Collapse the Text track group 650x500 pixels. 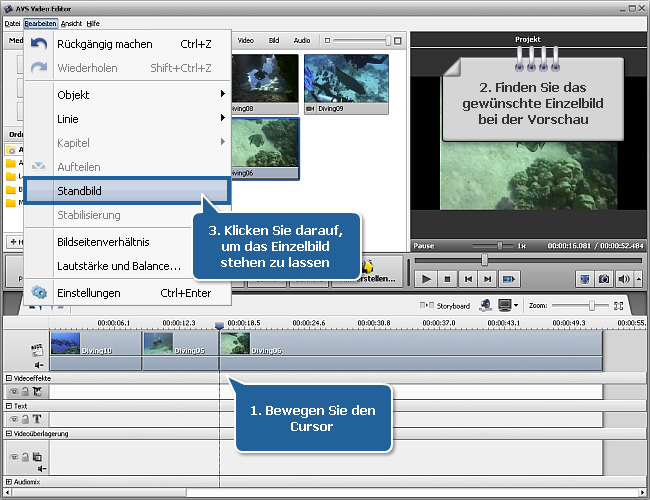tap(9, 406)
